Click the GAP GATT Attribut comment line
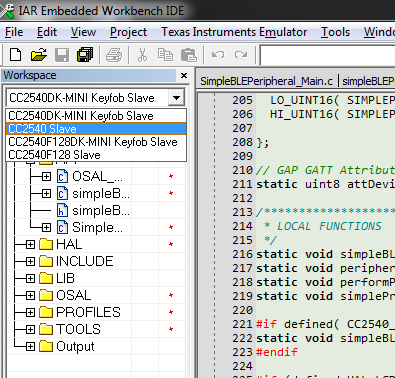 tap(325, 170)
